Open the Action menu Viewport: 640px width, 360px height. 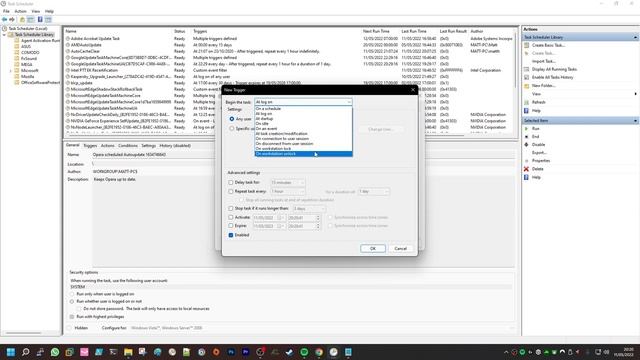(20, 11)
